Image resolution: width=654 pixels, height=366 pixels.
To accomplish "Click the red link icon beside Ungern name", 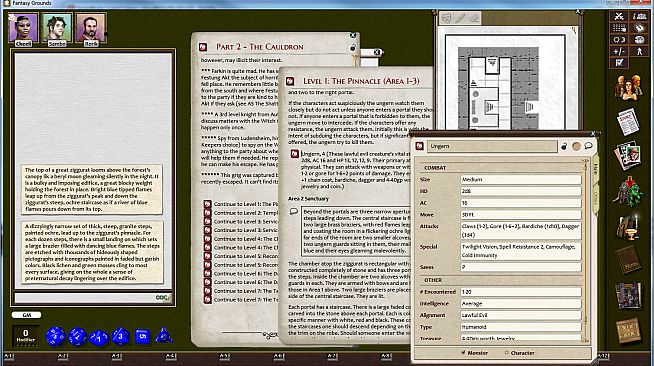I will point(420,146).
